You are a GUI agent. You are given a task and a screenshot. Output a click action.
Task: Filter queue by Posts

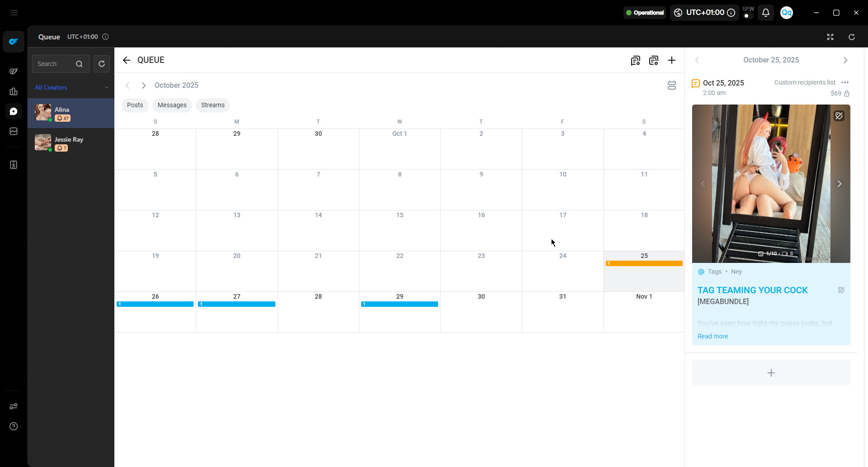(x=135, y=105)
